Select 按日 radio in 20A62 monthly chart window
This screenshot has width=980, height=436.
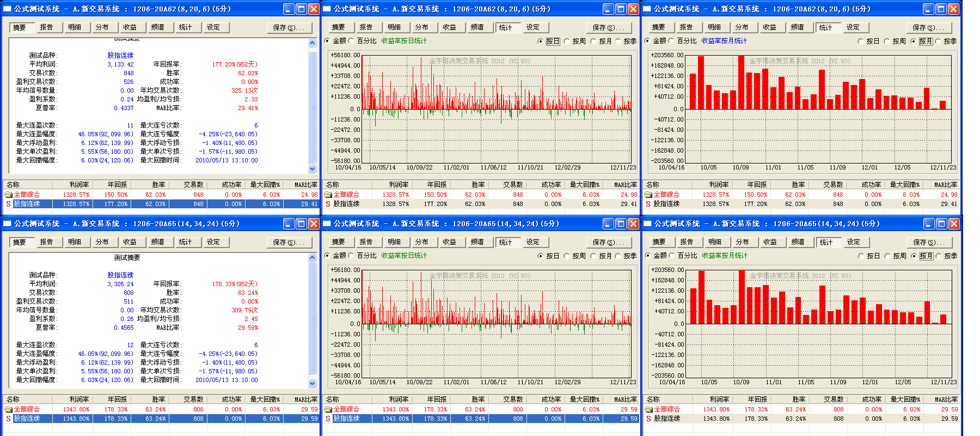point(860,41)
